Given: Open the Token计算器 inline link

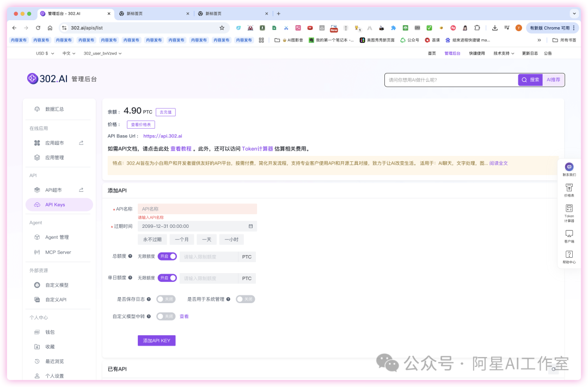Looking at the screenshot, I should point(257,149).
